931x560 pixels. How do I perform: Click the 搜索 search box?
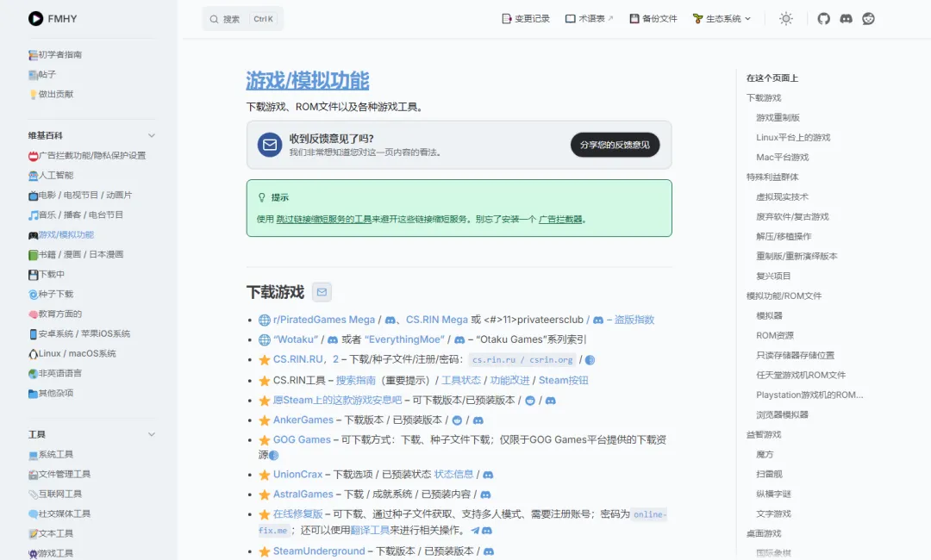tap(243, 19)
